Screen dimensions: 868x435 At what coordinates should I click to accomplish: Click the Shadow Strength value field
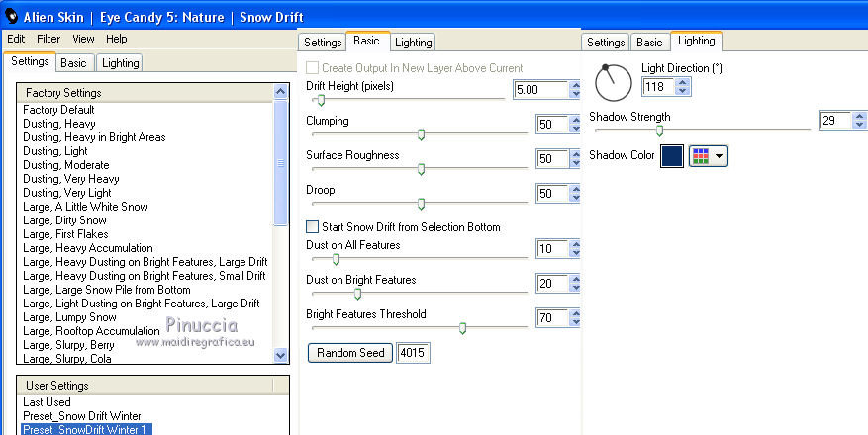pos(834,120)
